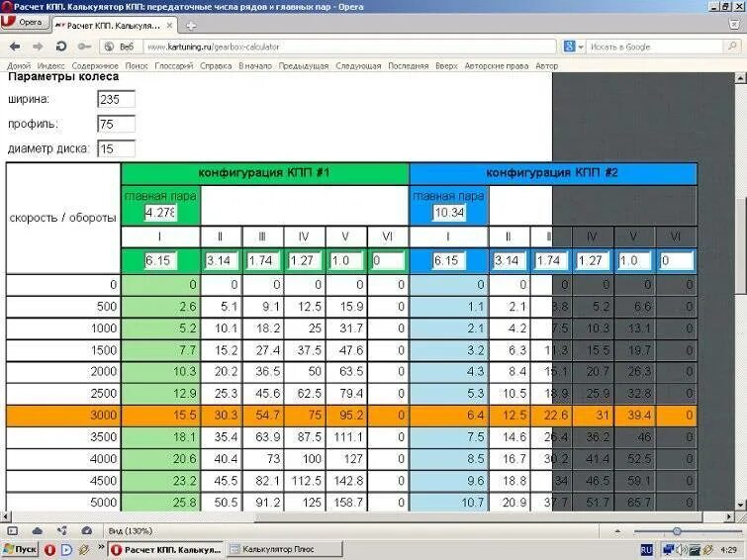
Task: Open the Домой navigation link
Action: [19, 66]
